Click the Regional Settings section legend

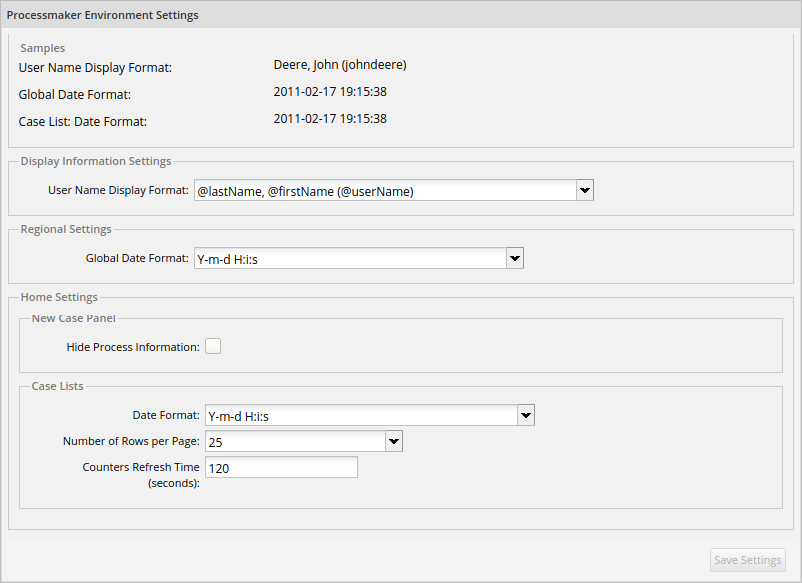click(x=66, y=229)
